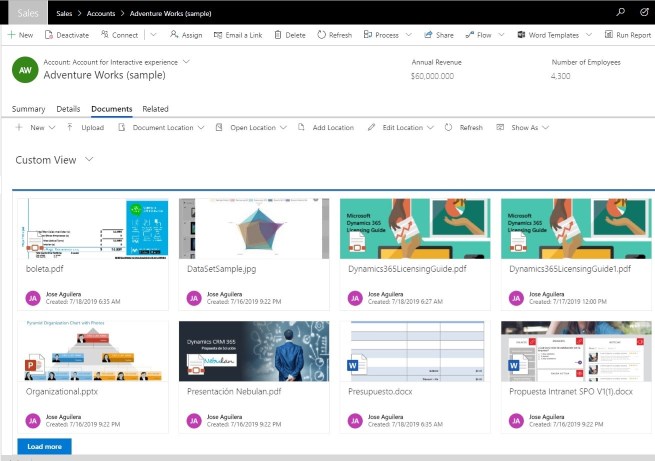Click the AW account avatar

pyautogui.click(x=25, y=70)
